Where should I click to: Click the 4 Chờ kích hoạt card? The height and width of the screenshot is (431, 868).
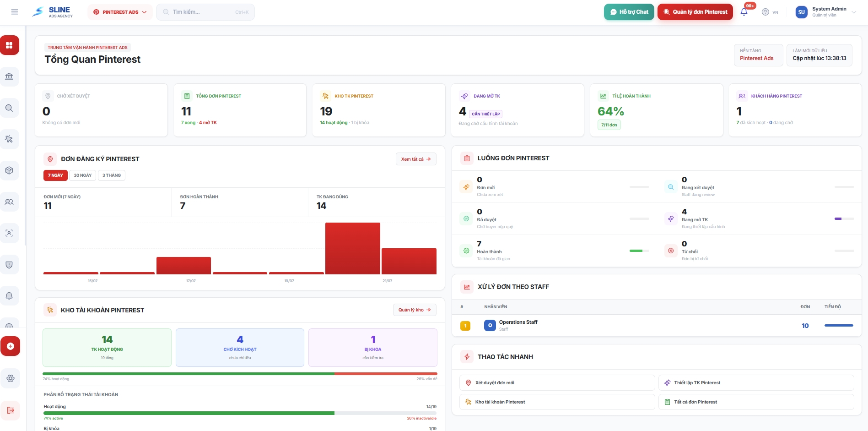[x=240, y=348]
